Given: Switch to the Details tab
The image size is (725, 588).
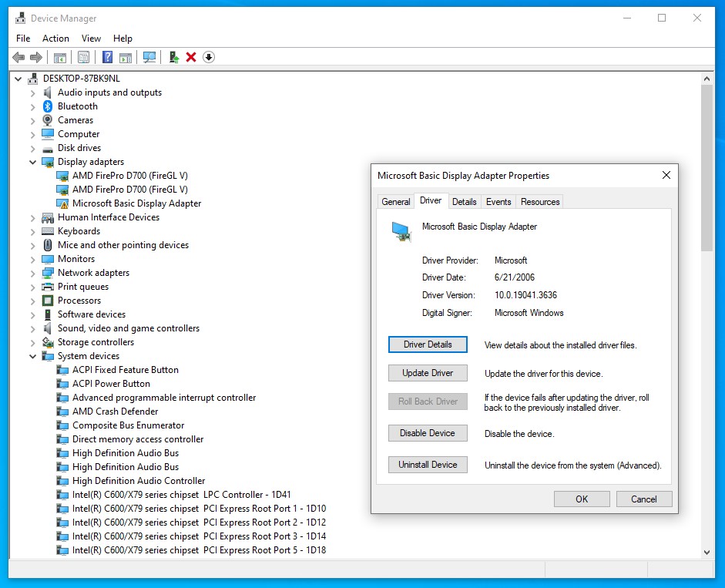Looking at the screenshot, I should pyautogui.click(x=465, y=202).
